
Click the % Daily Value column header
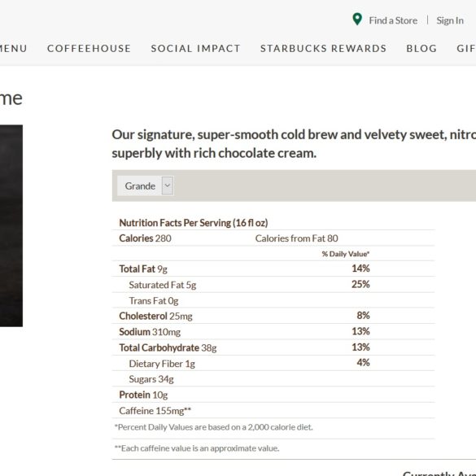[x=346, y=254]
